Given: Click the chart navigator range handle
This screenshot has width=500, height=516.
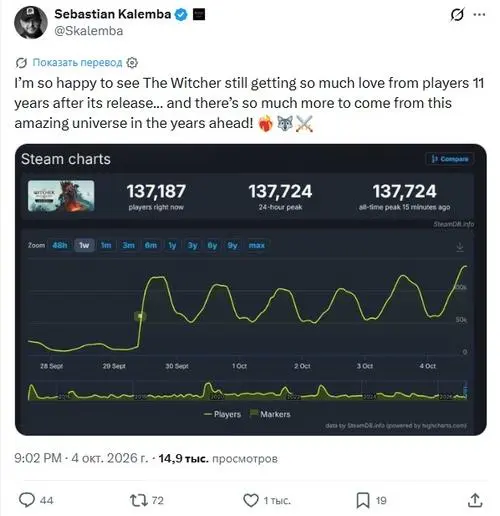Looking at the screenshot, I should pos(466,390).
